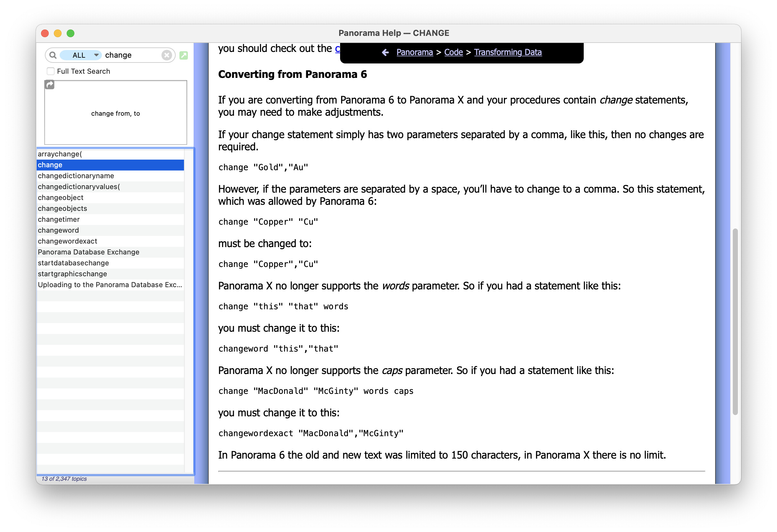Select the 'startdatabasechange' topic

(110, 263)
